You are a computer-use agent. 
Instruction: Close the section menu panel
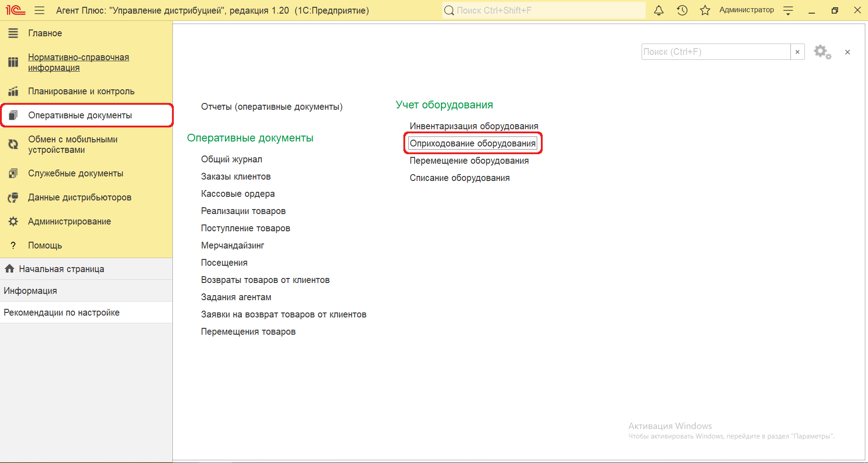pos(847,52)
